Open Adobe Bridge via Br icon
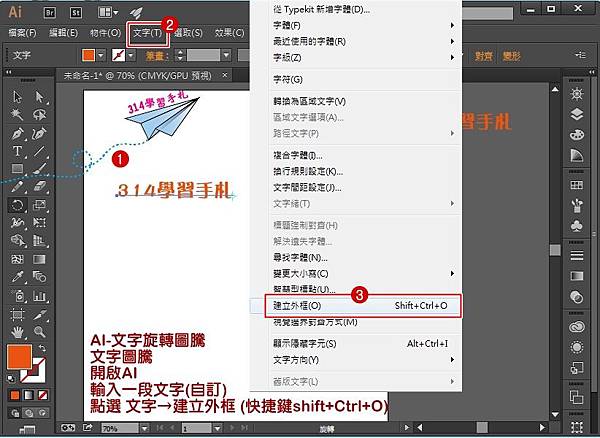 (x=50, y=13)
